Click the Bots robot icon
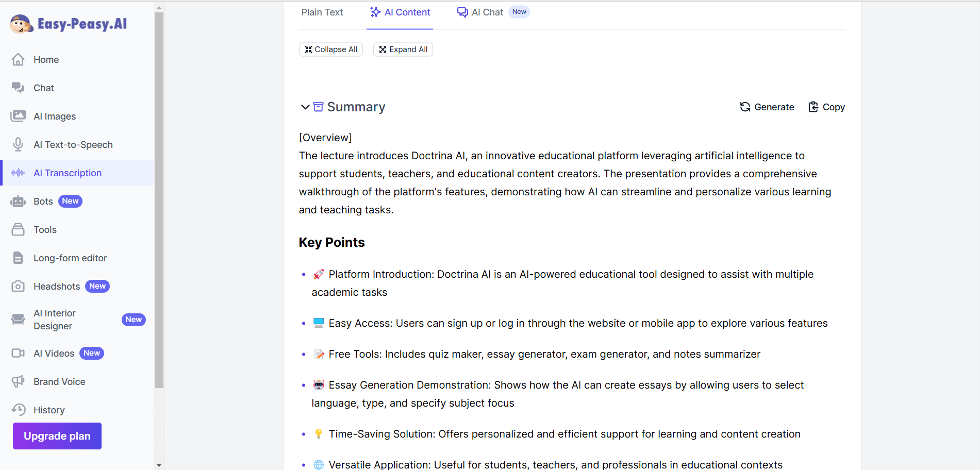980x470 pixels. tap(18, 202)
